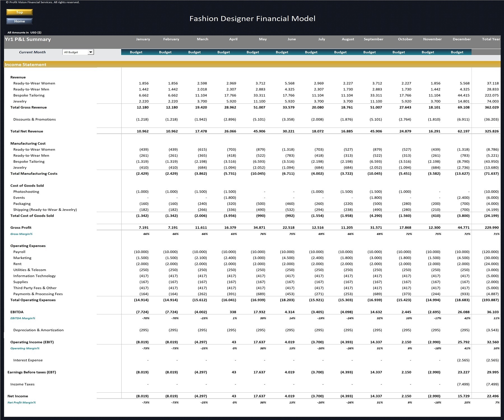Click the Total Year column header
The image size is (504, 420).
[491, 39]
